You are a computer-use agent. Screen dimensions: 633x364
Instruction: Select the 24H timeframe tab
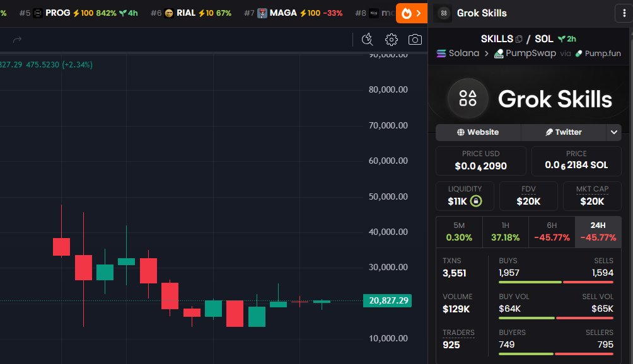[x=598, y=232]
